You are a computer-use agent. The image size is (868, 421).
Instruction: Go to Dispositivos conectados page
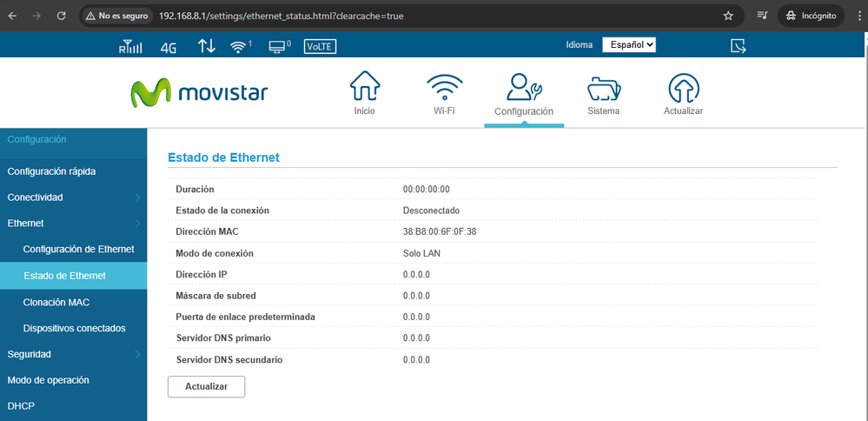pyautogui.click(x=74, y=328)
